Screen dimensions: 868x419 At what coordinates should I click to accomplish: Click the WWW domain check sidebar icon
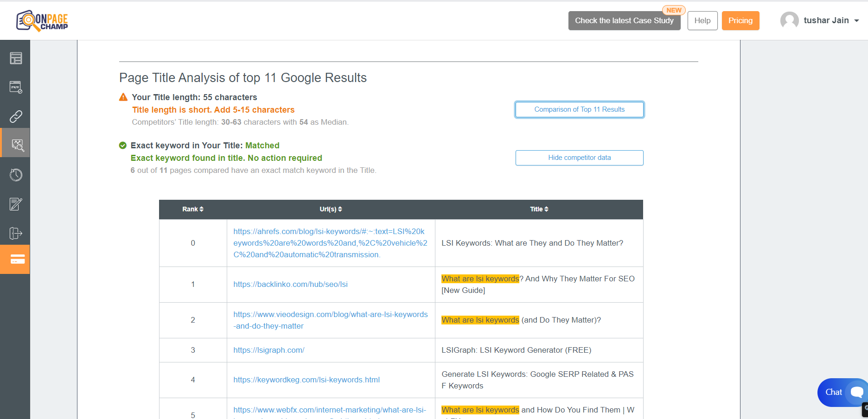[x=16, y=87]
